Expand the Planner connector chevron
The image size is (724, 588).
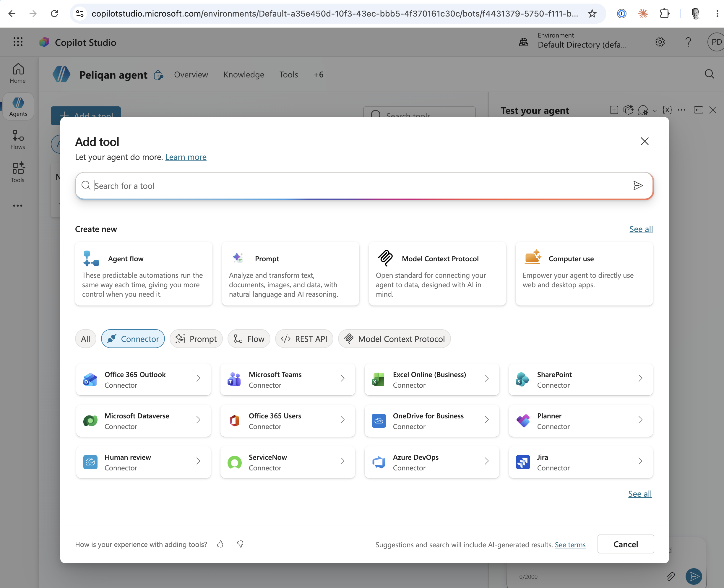pos(640,420)
